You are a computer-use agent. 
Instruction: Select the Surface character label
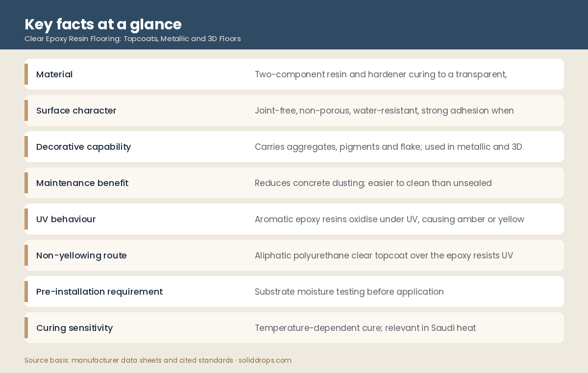[x=76, y=111]
